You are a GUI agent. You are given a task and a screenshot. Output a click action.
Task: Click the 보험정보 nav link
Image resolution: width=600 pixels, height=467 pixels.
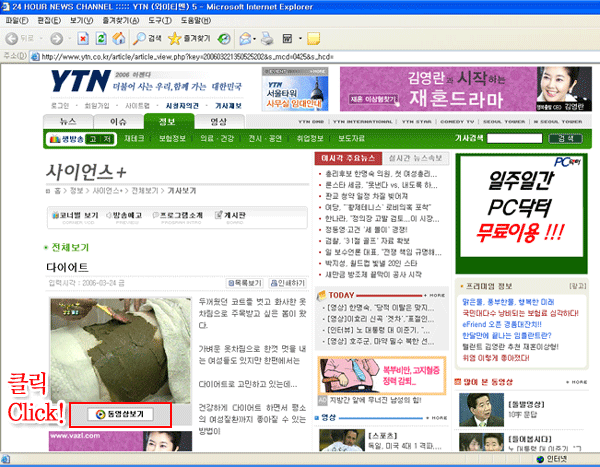(x=172, y=139)
